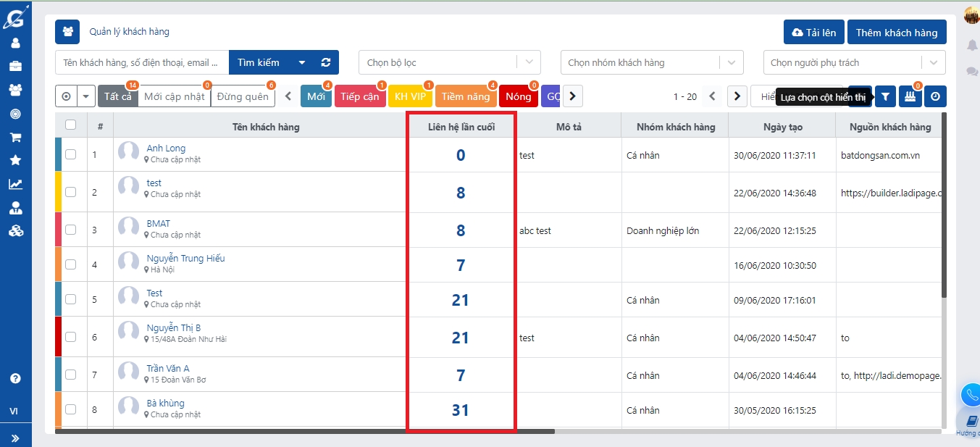Select the 'Tiềm năng' status tab
The height and width of the screenshot is (447, 980).
click(x=466, y=96)
